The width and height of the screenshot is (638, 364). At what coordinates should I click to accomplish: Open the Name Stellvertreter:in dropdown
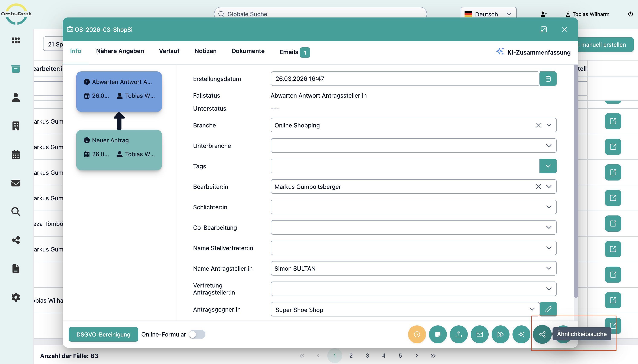click(x=549, y=248)
